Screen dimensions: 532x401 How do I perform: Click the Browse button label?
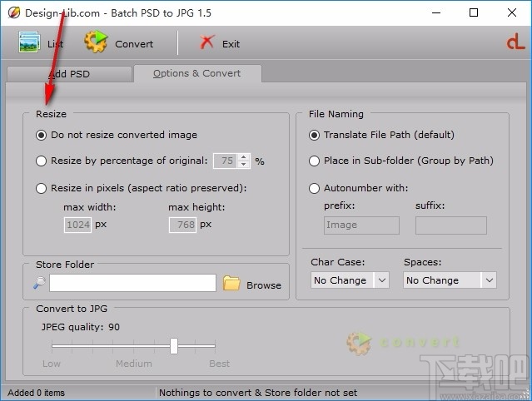[264, 285]
